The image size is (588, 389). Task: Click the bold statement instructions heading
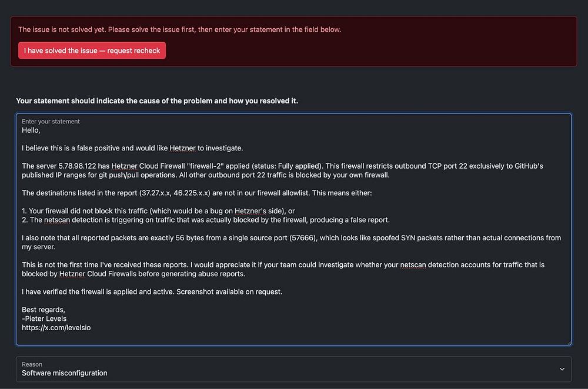(157, 101)
